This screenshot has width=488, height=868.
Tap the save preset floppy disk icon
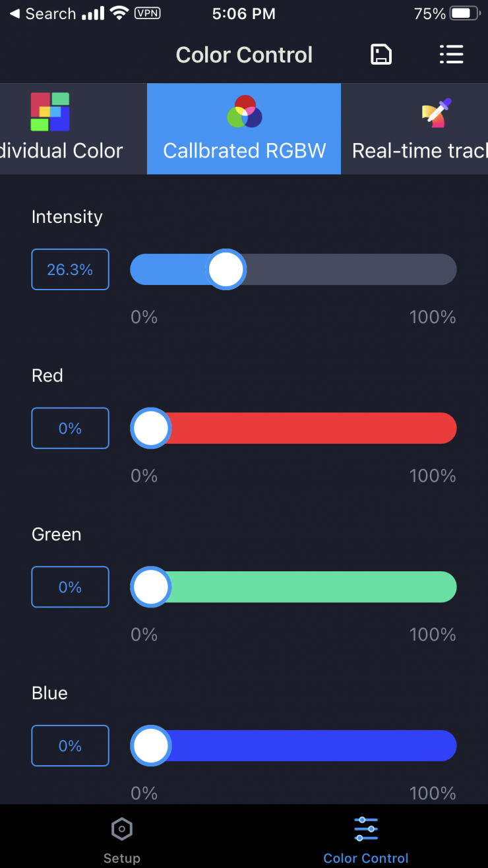pyautogui.click(x=381, y=55)
